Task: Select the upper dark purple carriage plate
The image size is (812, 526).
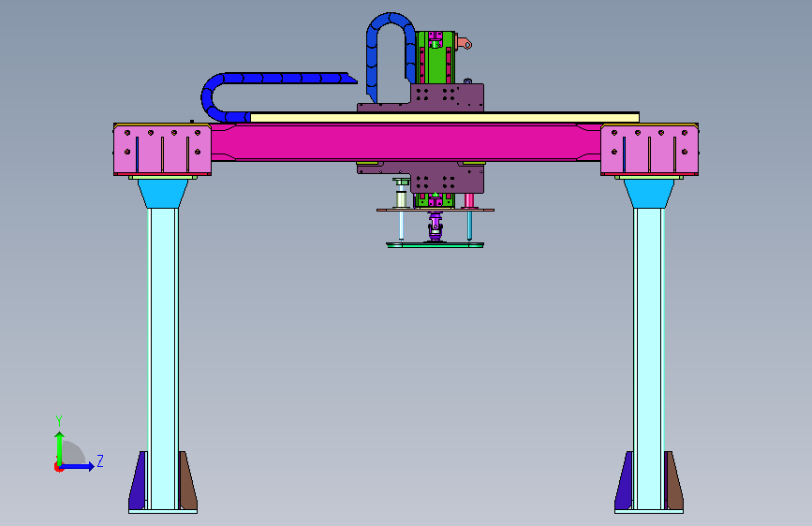Action: click(448, 97)
